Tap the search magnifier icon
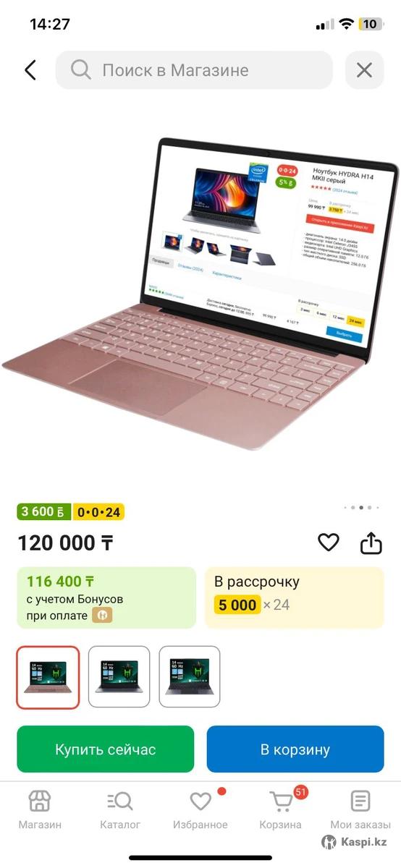The image size is (401, 868). [x=80, y=70]
